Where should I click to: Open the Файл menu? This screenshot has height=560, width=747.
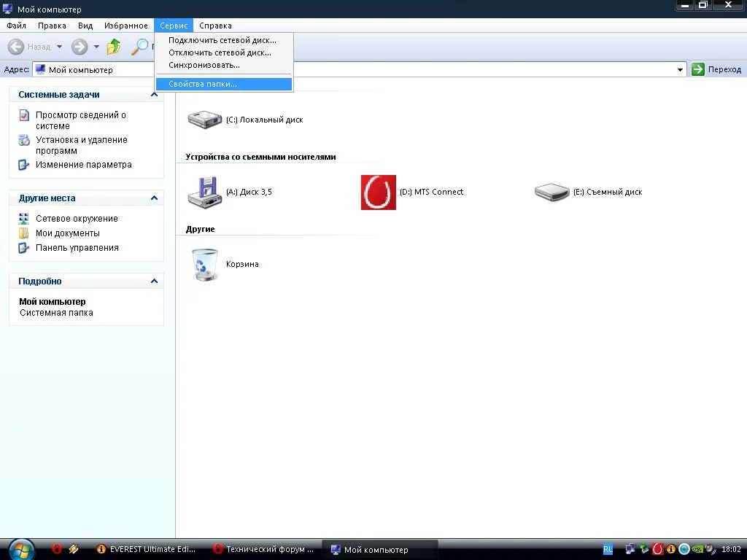click(x=17, y=26)
